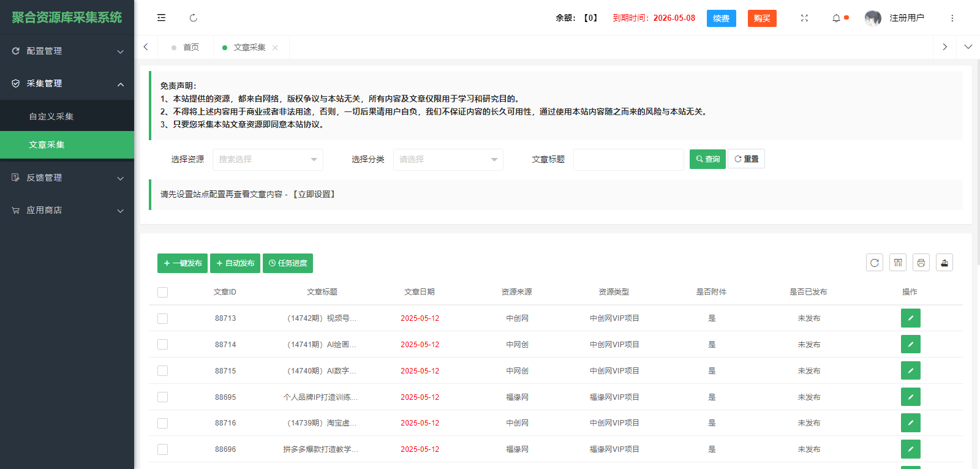Click title "个人品牌IP打造训练…"
The image size is (980, 469).
pyautogui.click(x=320, y=397)
